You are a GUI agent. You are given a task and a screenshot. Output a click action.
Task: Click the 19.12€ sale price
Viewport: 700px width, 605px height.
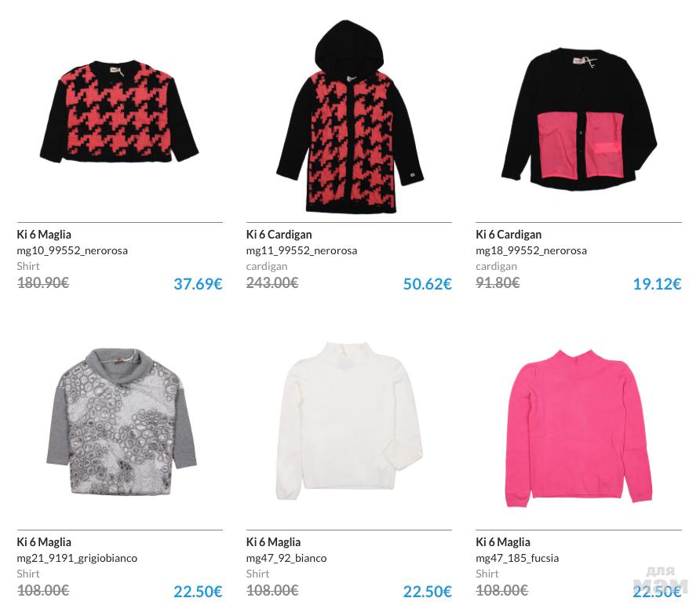pyautogui.click(x=657, y=283)
